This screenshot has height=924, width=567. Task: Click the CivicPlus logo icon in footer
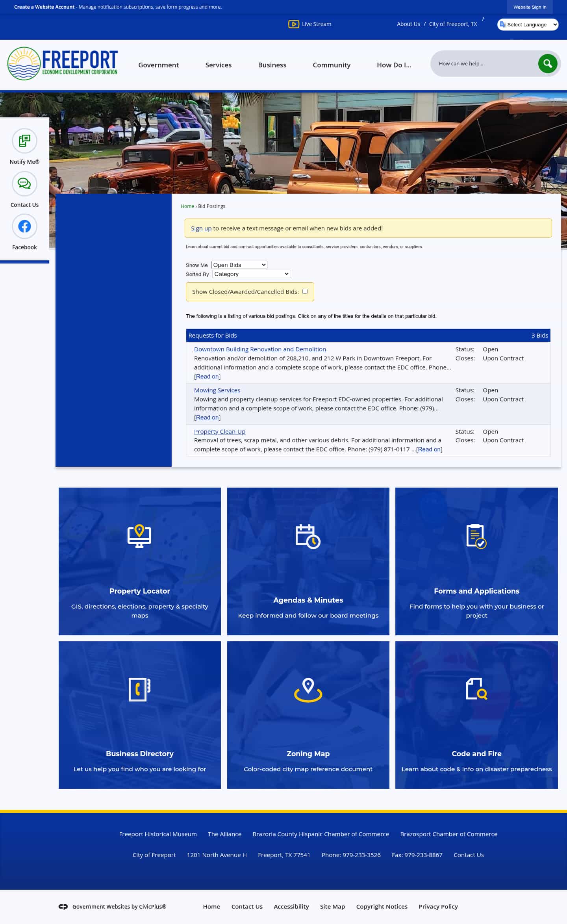pyautogui.click(x=63, y=907)
